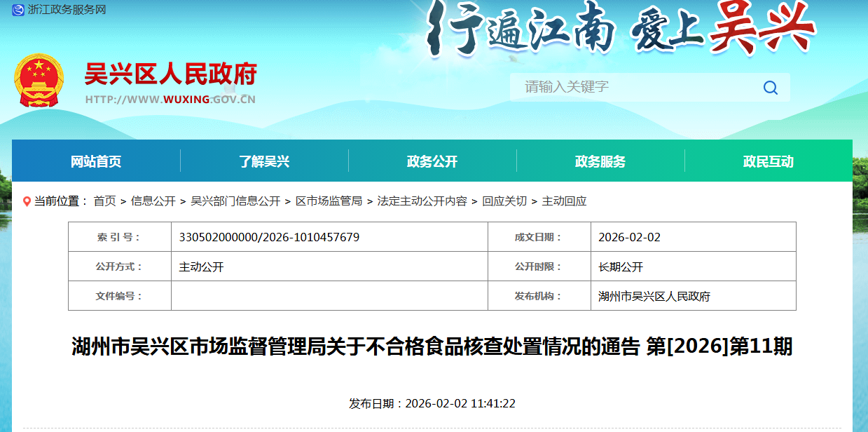868x432 pixels.
Task: Click the 成文日期 value 2026-02-02
Action: point(629,237)
